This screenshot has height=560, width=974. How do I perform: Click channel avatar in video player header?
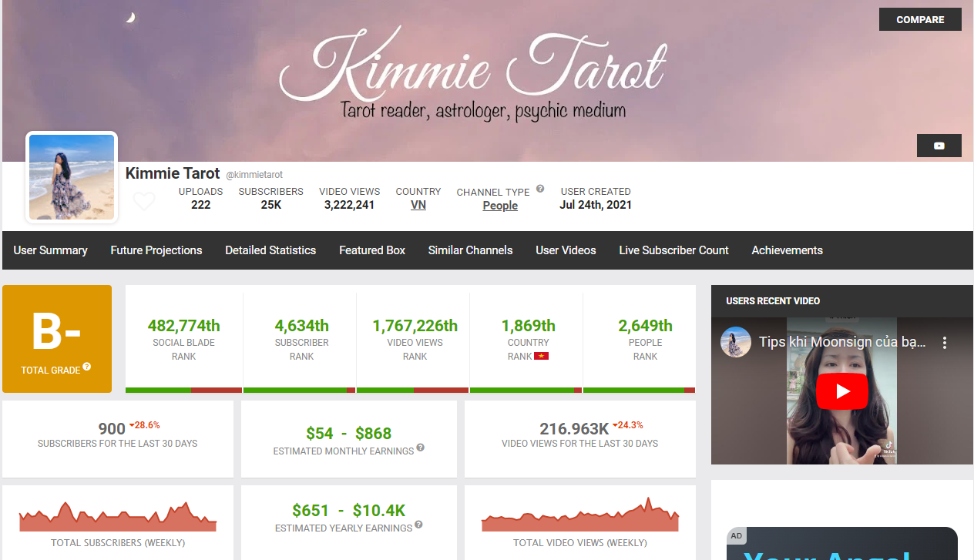pos(736,342)
